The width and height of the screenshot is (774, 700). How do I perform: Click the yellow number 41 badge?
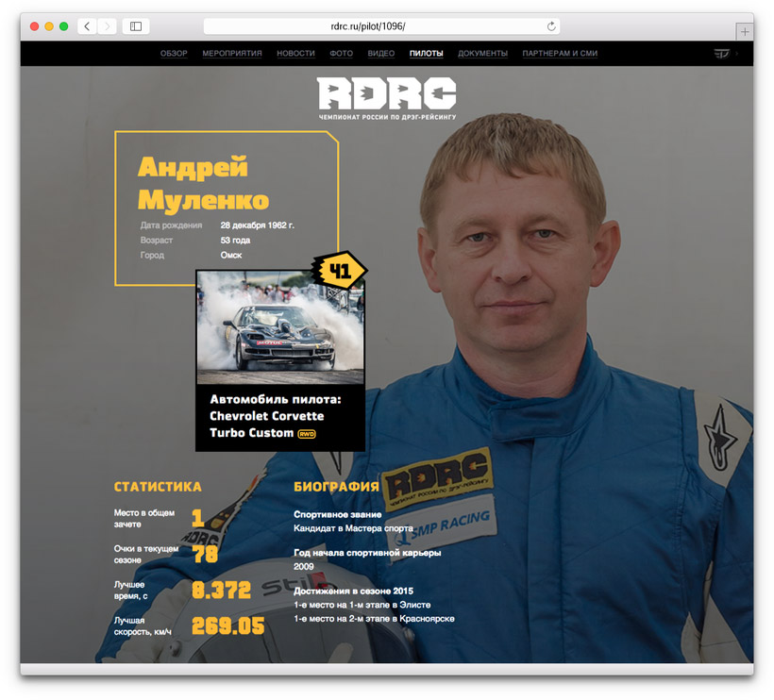coord(339,272)
